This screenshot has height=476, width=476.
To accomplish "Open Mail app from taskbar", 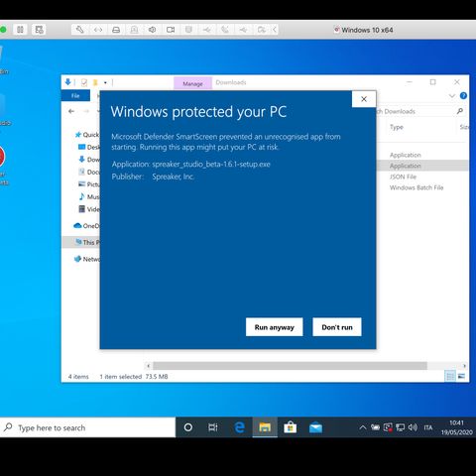I will pos(315,427).
